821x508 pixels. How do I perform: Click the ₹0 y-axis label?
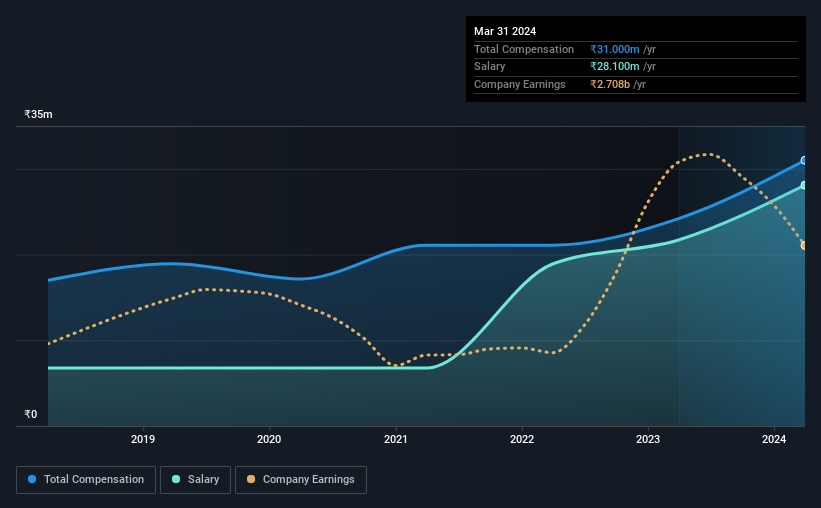tap(31, 414)
